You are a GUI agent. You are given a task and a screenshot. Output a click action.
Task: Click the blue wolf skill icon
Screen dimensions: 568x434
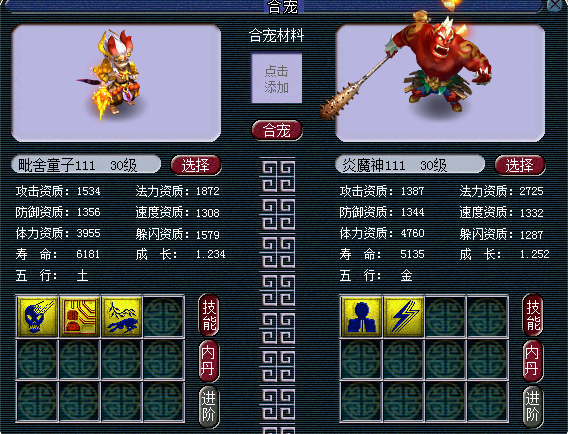pos(121,317)
